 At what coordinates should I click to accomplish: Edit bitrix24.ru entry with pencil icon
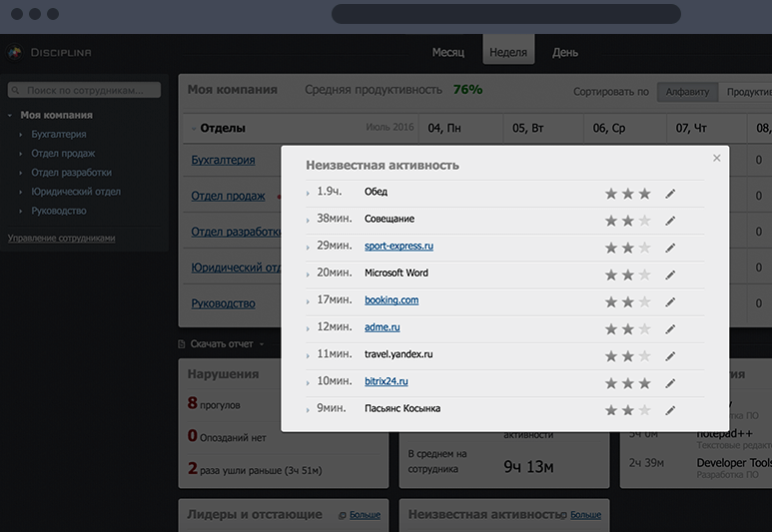670,383
